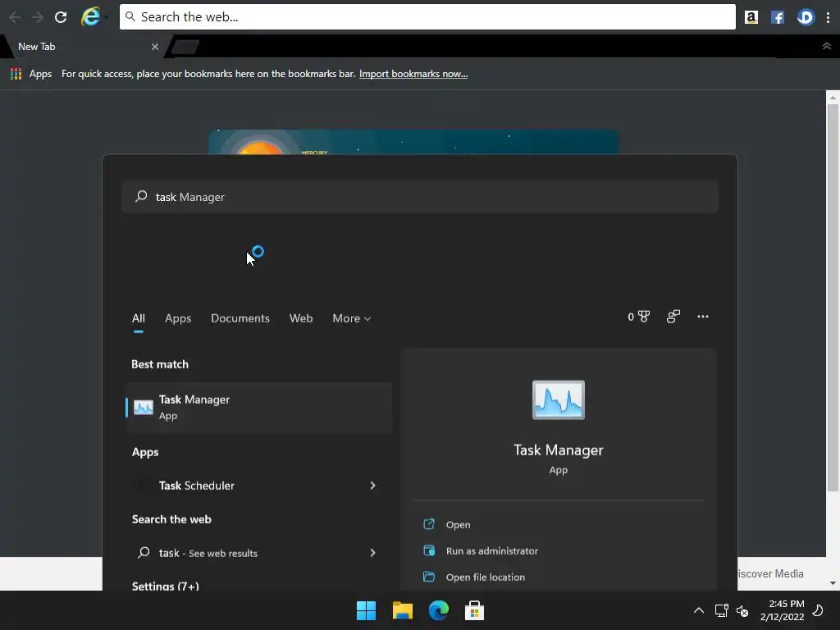This screenshot has height=630, width=840.
Task: Expand Task Scheduler details chevron
Action: [x=373, y=486]
